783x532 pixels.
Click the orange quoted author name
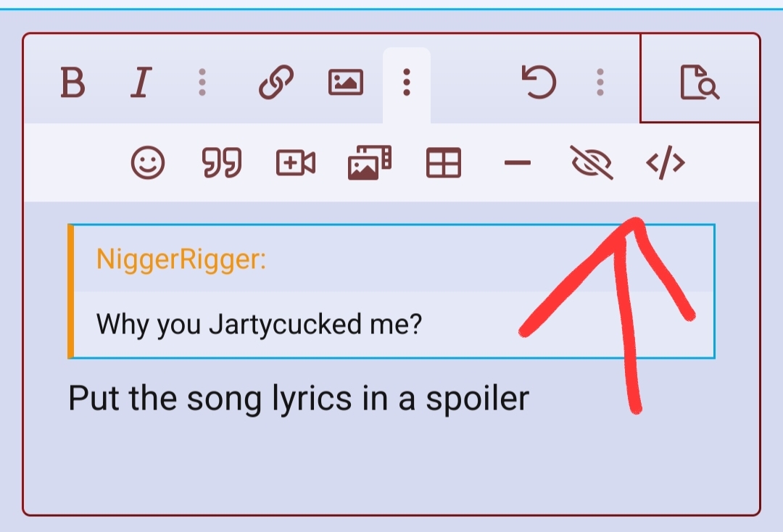pos(181,259)
